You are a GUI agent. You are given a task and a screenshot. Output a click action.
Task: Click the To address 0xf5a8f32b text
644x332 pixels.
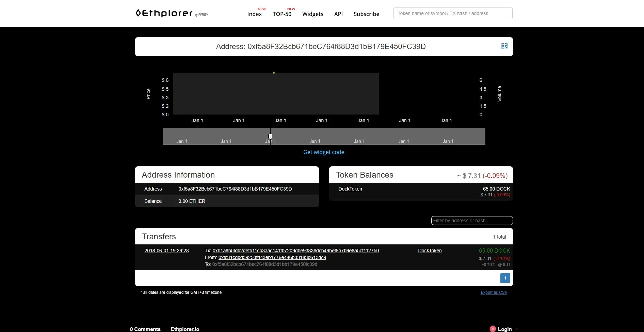(264, 264)
